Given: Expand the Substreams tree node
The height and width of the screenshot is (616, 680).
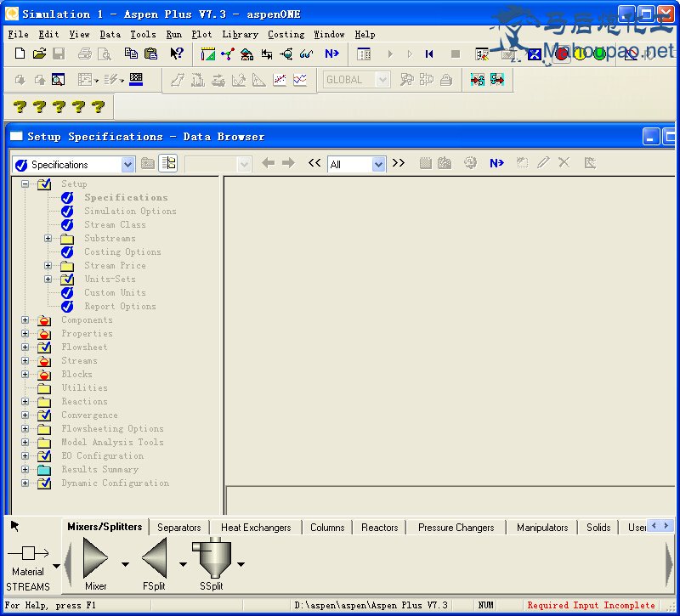Looking at the screenshot, I should pyautogui.click(x=48, y=239).
